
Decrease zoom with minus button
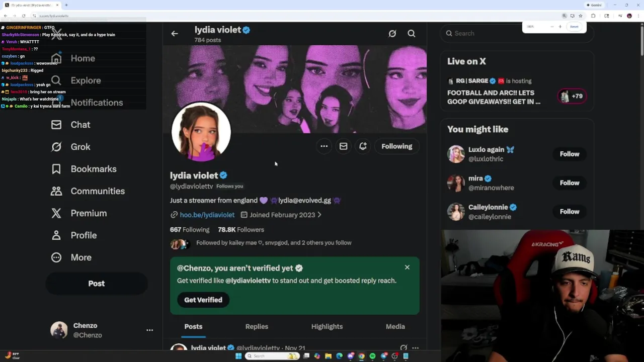(x=552, y=27)
